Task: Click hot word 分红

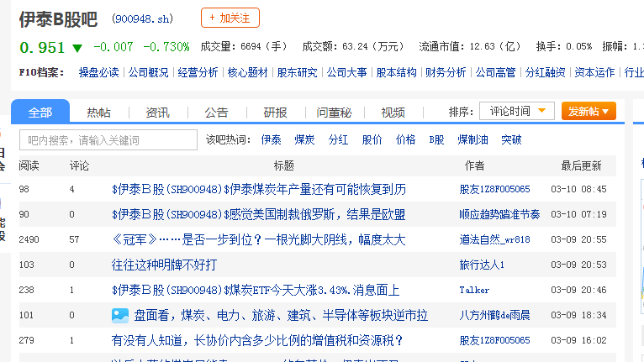Action: point(339,140)
